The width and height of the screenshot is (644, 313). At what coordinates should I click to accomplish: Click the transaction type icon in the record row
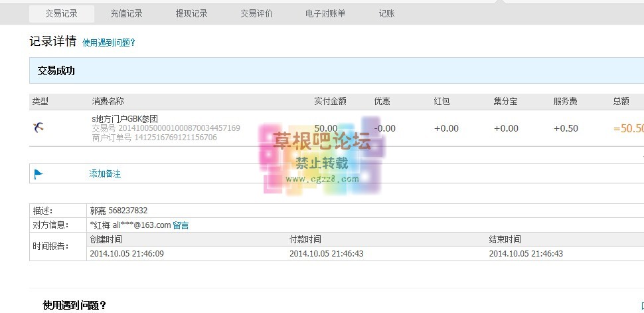point(39,128)
